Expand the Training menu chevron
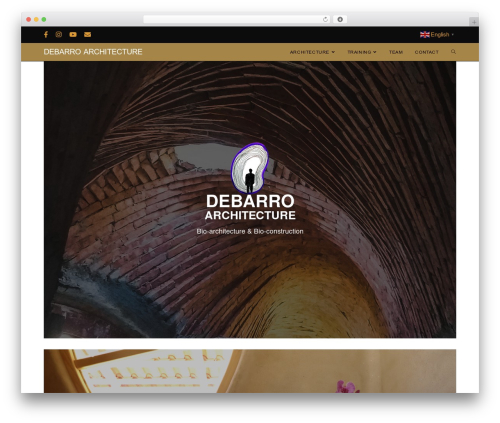 coord(375,52)
